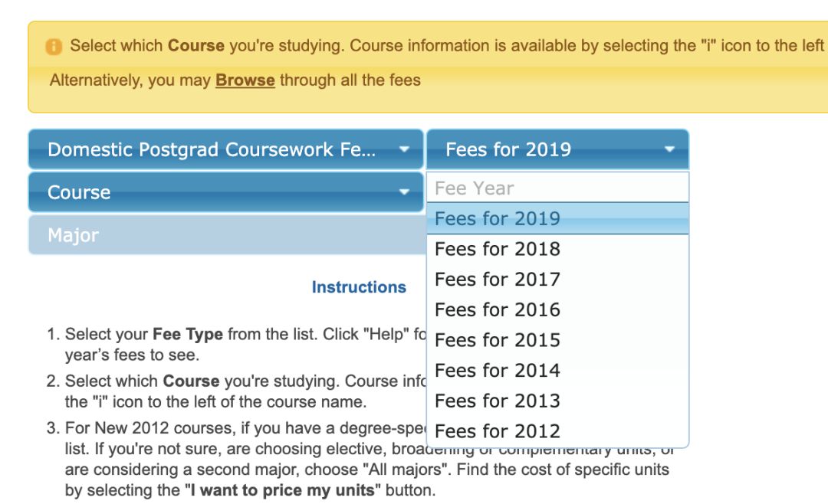Open the Browse all fees link
The image size is (828, 504).
click(245, 80)
